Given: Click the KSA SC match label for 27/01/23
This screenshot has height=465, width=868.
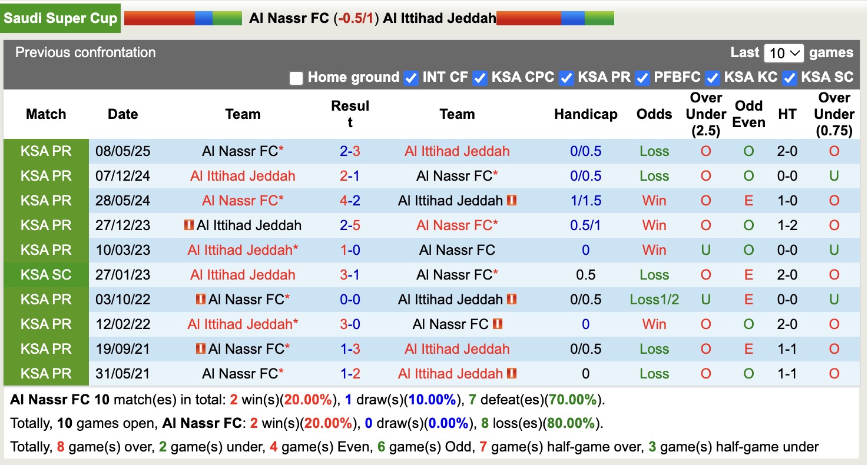Looking at the screenshot, I should pyautogui.click(x=46, y=274).
